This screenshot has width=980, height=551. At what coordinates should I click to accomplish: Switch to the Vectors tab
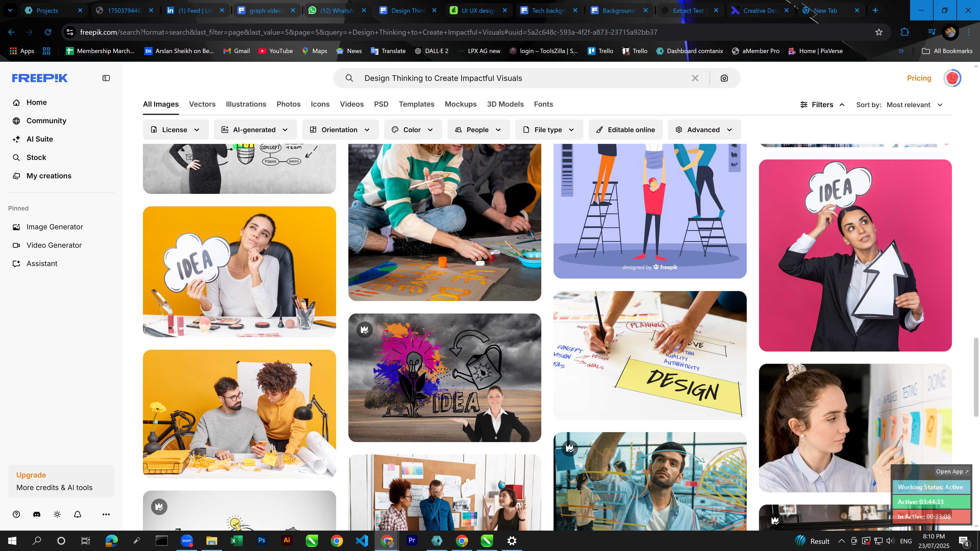(x=202, y=104)
